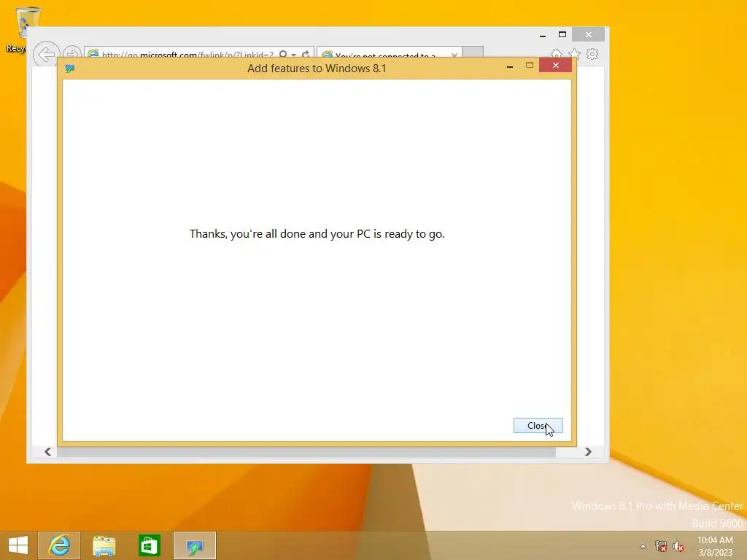The height and width of the screenshot is (560, 747).
Task: Open Windows Store from the taskbar
Action: 149,545
